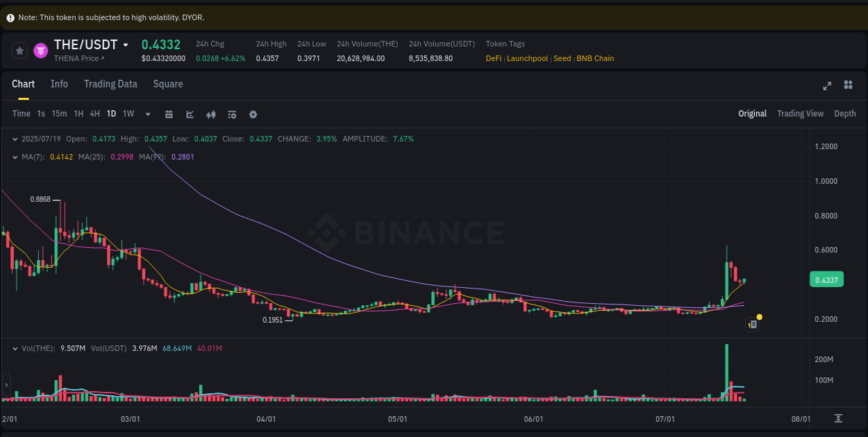Viewport: 868px width, 437px height.
Task: Open the Square tab
Action: tap(168, 84)
